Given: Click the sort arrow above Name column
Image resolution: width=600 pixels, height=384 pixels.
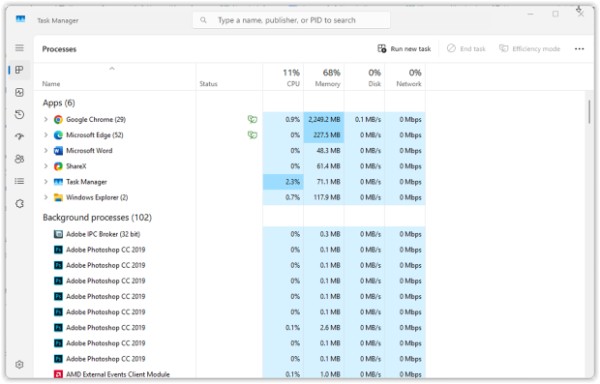Looking at the screenshot, I should 112,68.
